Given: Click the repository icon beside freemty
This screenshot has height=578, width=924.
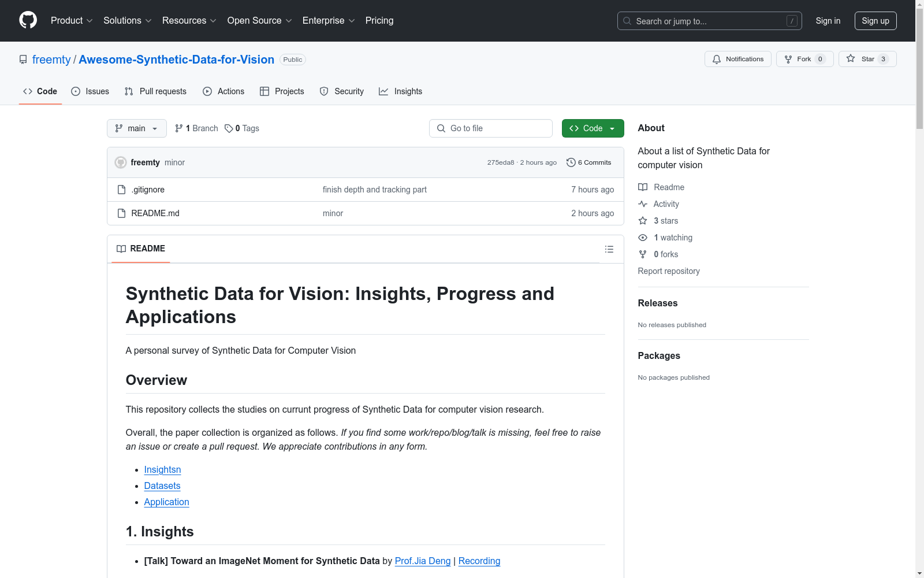Looking at the screenshot, I should tap(23, 60).
